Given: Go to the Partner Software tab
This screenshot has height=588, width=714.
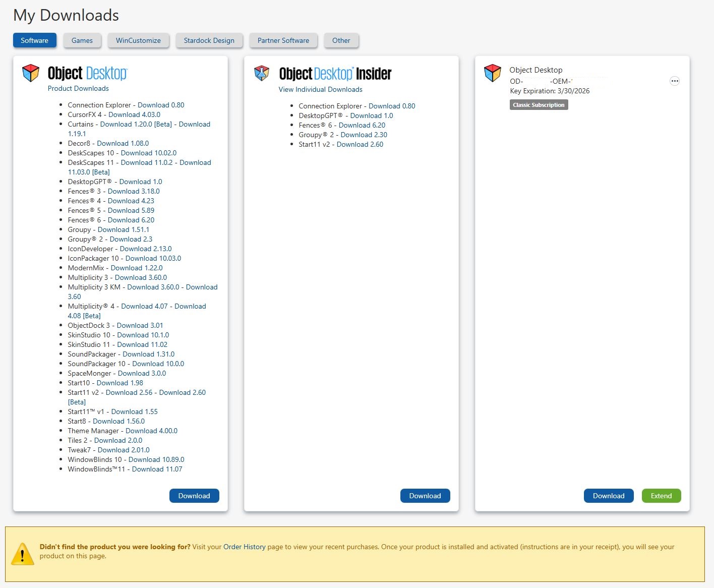Looking at the screenshot, I should (283, 40).
